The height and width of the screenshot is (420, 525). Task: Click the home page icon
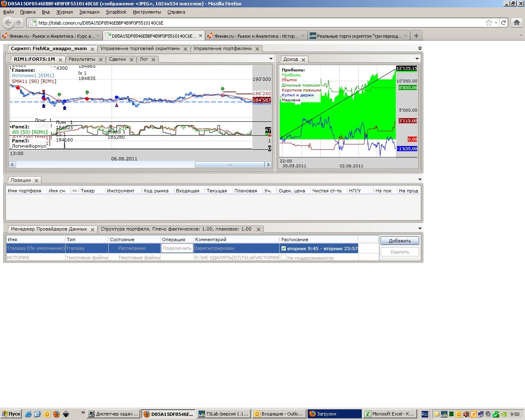517,23
